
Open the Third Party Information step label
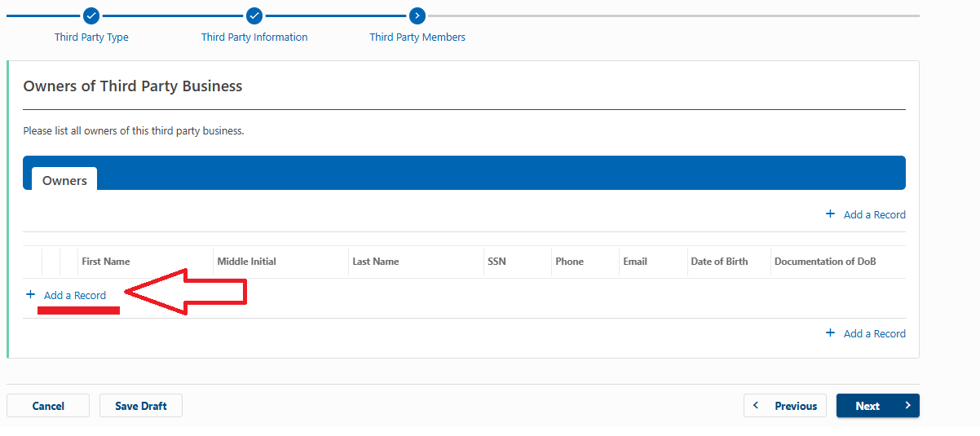coord(254,37)
